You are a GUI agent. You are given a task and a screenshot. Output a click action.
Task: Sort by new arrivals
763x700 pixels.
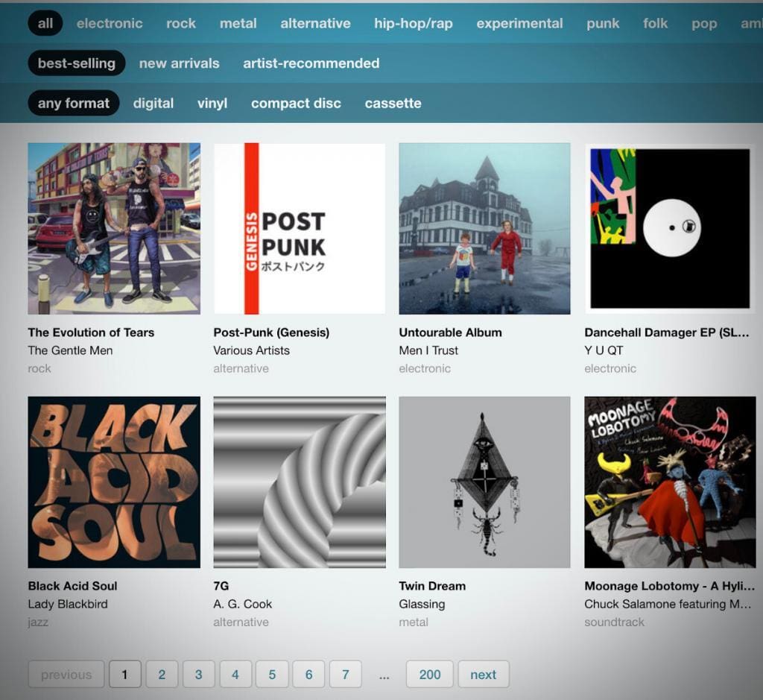[179, 63]
